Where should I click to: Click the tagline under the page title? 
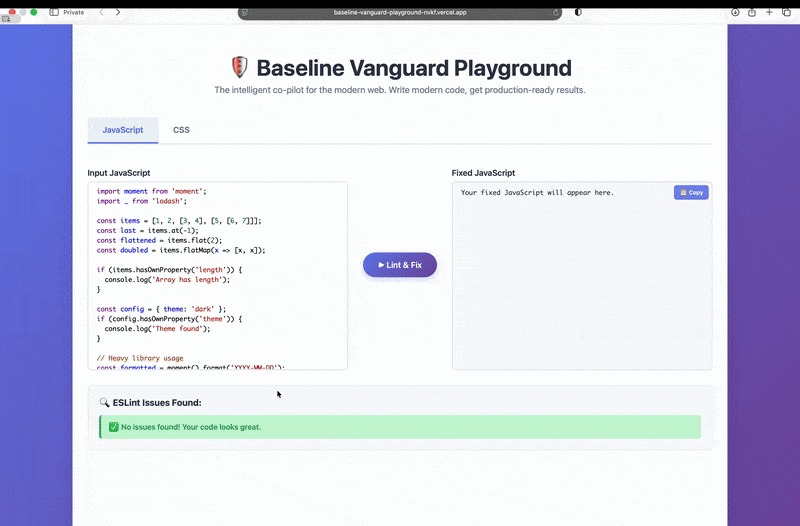400,90
